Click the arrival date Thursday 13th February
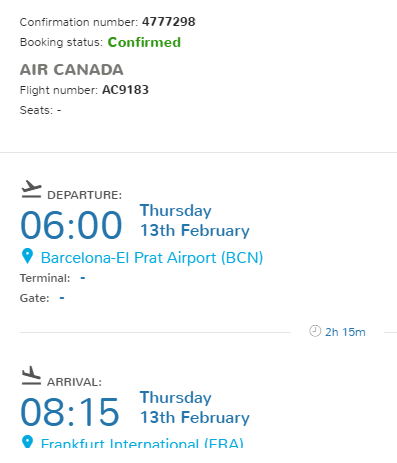Viewport: 397px width, 463px height. tap(195, 408)
